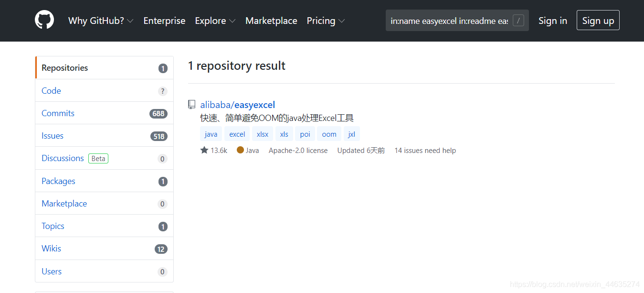Click the xlsx topic tag
The width and height of the screenshot is (644, 293).
tap(263, 134)
